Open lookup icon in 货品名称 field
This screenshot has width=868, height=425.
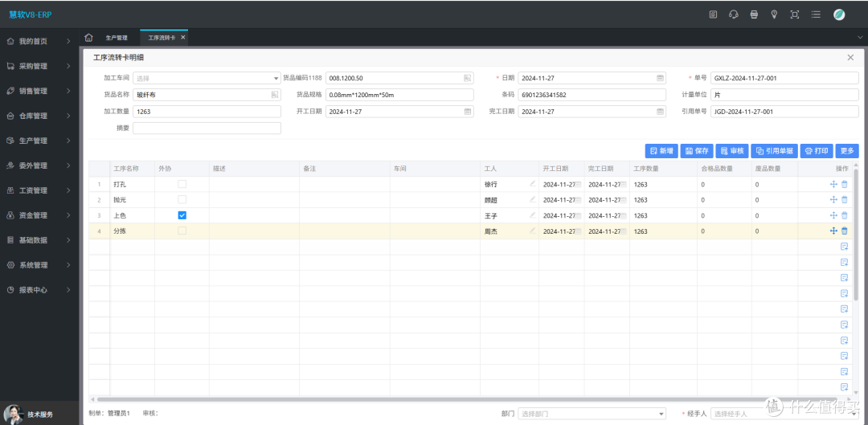pos(275,95)
